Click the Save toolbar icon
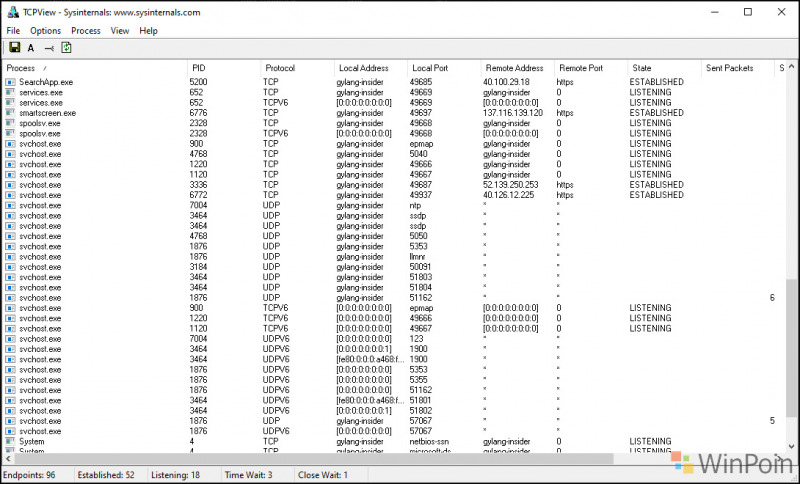 pos(15,47)
